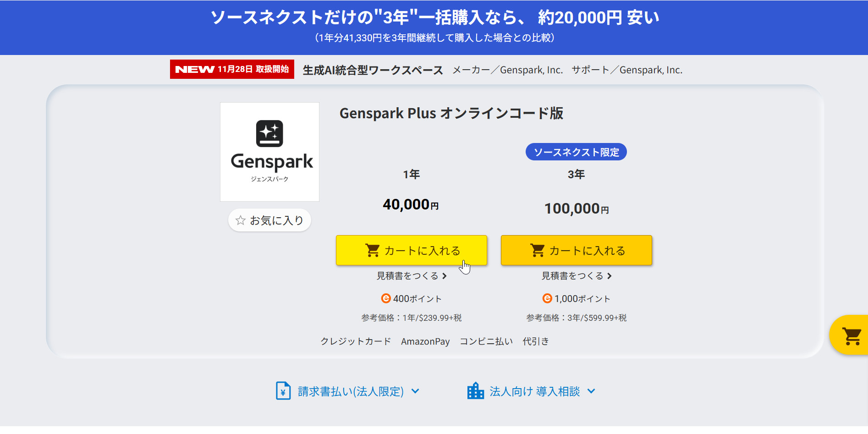
Task: Click the ソースネクスト限定 badge
Action: pos(576,152)
